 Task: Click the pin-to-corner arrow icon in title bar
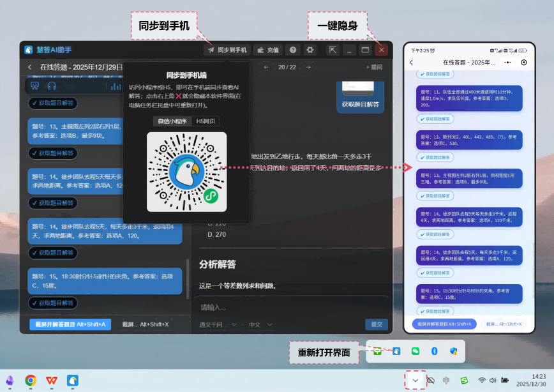[333, 50]
